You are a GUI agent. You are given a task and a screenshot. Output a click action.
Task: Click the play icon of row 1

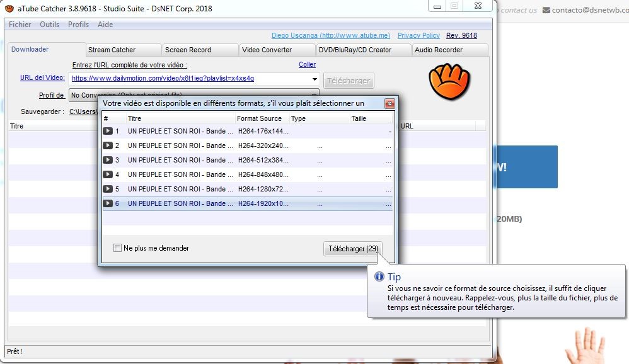coord(108,131)
